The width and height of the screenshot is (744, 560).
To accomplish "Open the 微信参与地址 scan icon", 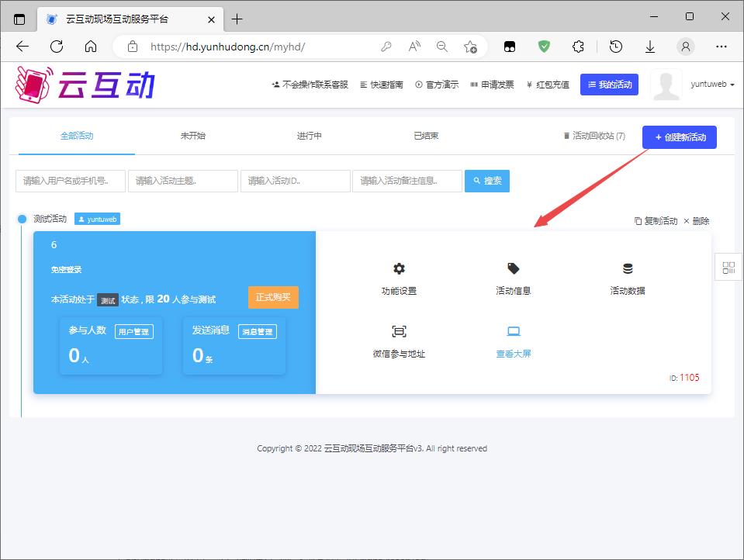I will coord(399,331).
